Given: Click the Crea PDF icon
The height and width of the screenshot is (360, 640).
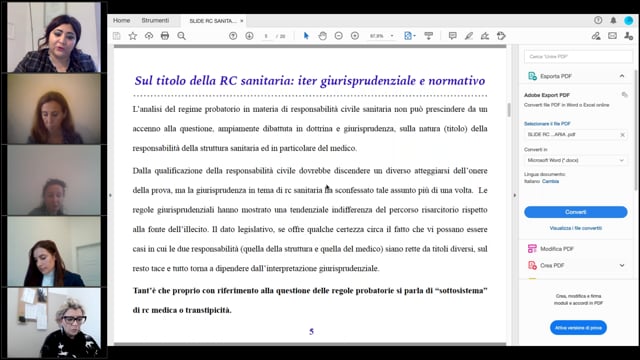Looking at the screenshot, I should 532,265.
